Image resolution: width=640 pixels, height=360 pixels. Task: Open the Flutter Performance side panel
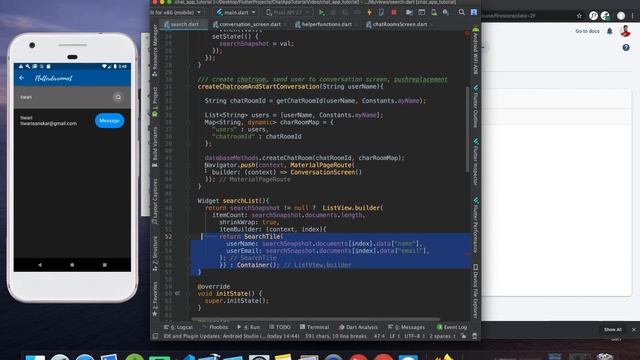coord(476,225)
